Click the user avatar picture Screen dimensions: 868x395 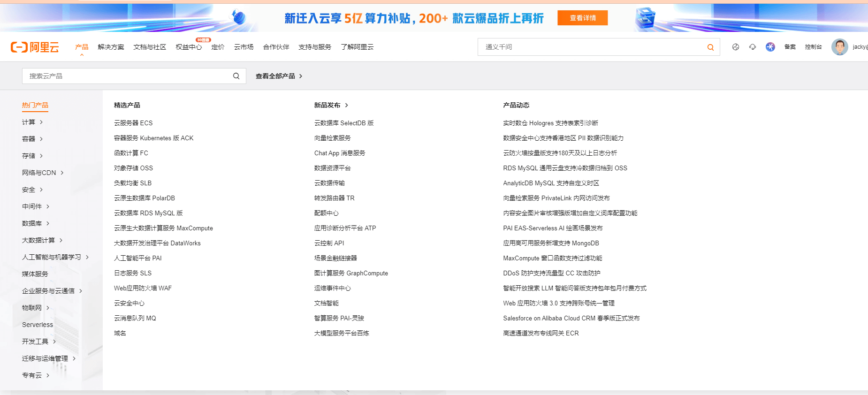point(839,47)
